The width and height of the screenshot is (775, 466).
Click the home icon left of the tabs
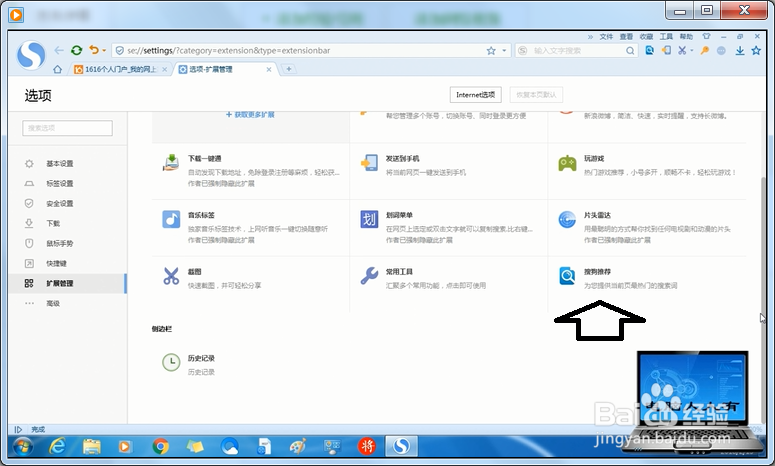click(x=57, y=69)
